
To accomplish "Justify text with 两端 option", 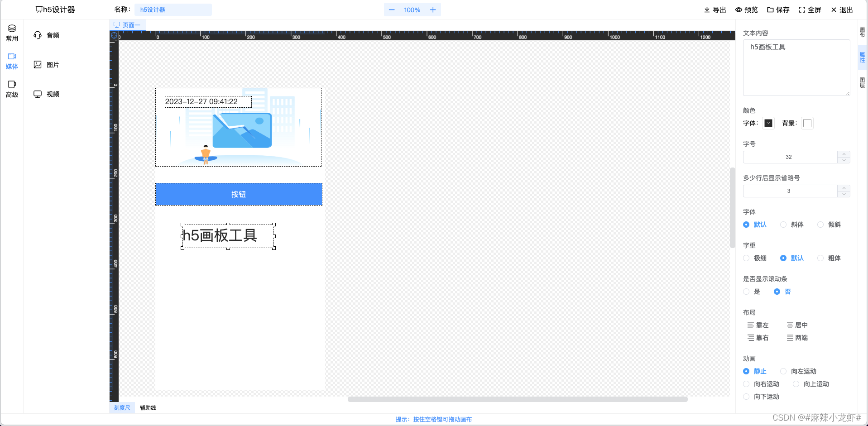I will [797, 338].
